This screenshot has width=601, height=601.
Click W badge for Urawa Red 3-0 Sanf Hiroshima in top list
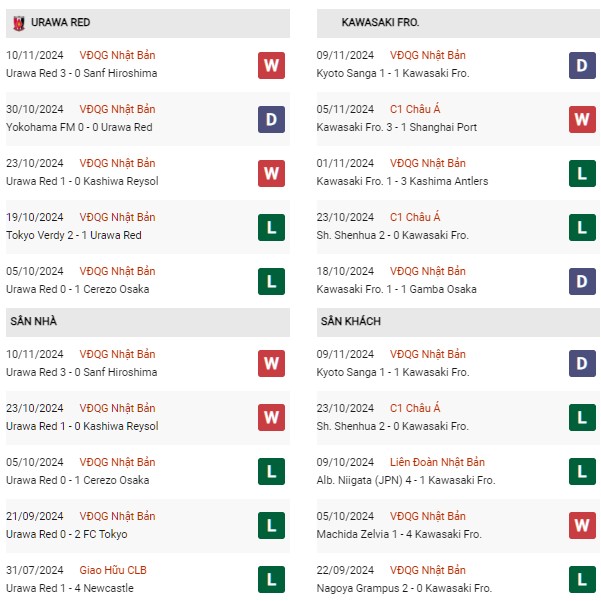coord(271,66)
